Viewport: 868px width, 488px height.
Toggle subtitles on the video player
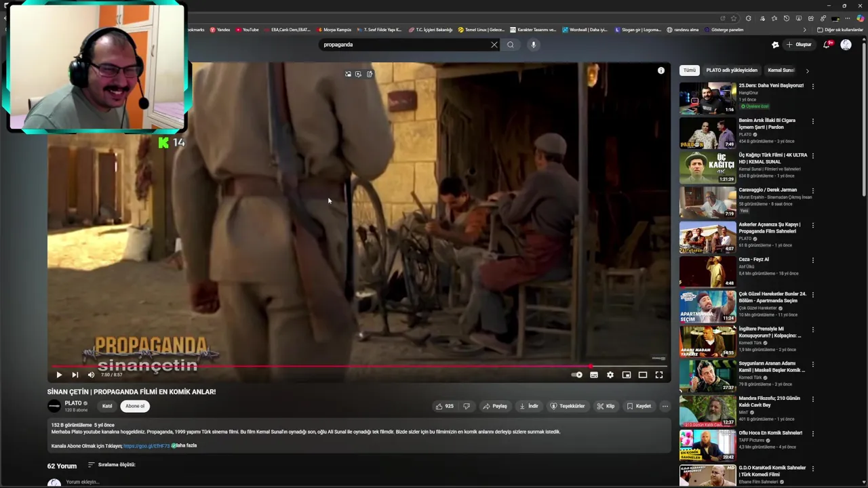(x=593, y=375)
